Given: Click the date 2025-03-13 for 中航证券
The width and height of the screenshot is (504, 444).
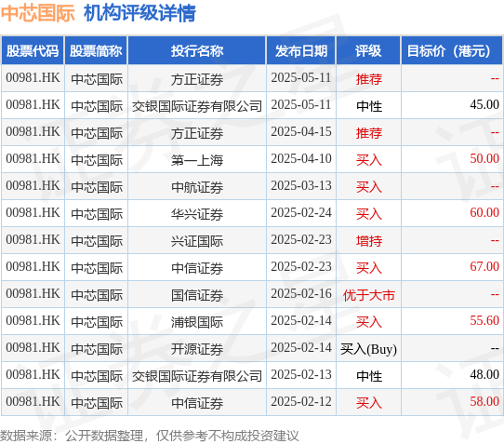Looking at the screenshot, I should click(301, 185).
